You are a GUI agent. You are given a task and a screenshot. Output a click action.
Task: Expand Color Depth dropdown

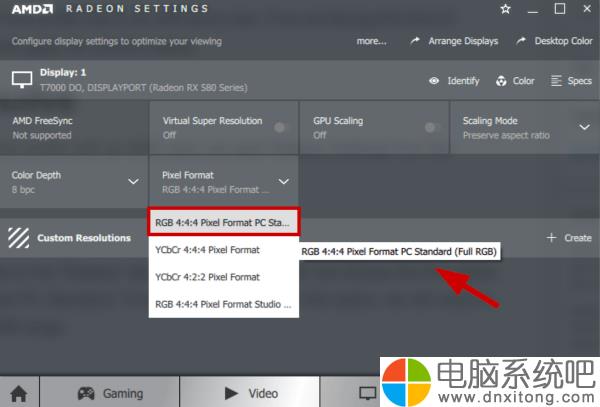point(133,181)
